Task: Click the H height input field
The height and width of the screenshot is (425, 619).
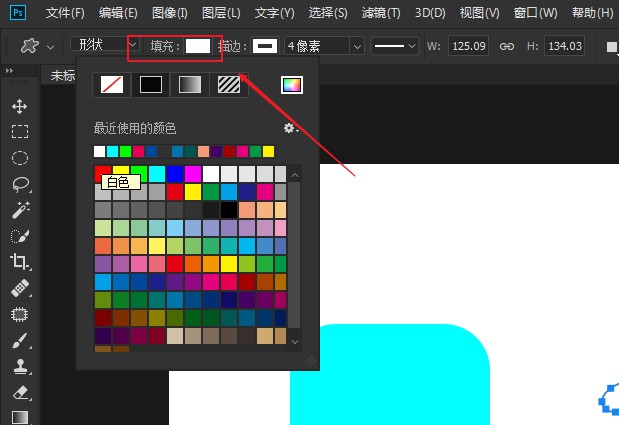Action: click(564, 46)
